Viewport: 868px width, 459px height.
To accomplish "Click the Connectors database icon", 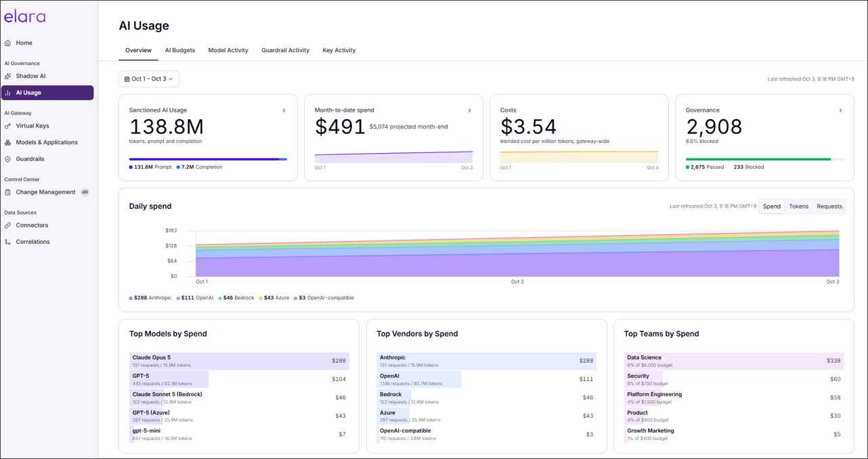I will coord(8,225).
